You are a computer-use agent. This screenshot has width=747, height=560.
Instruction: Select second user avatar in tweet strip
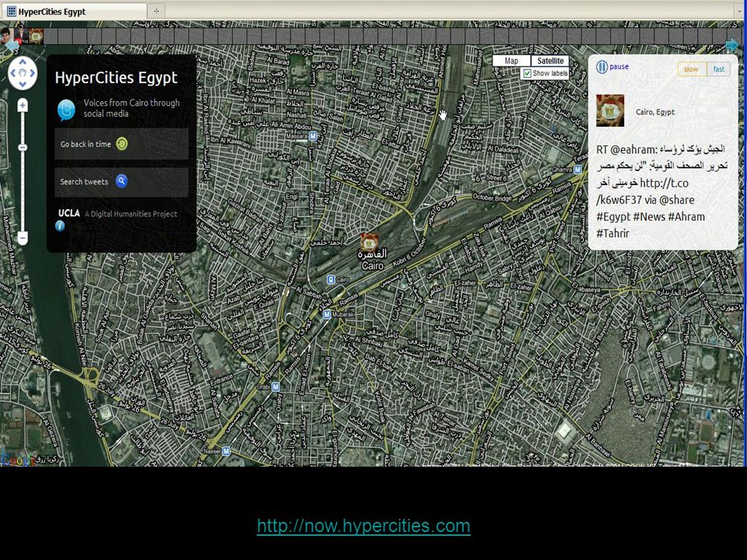pos(21,35)
